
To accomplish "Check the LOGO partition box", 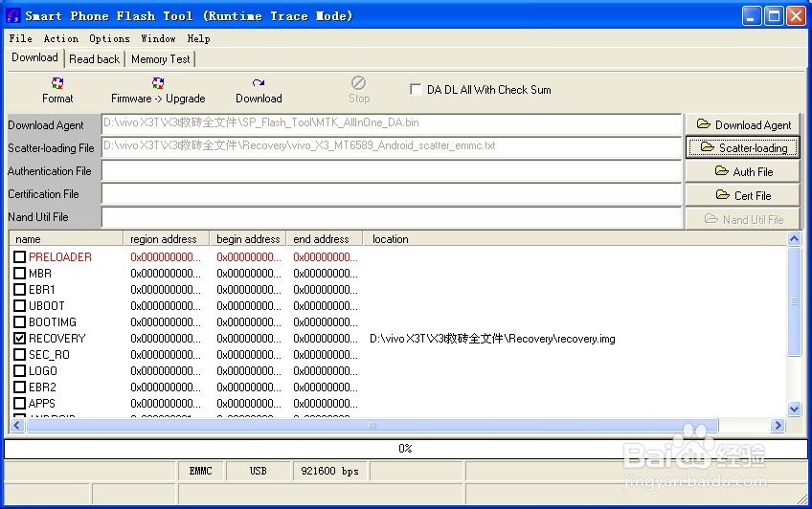I will tap(20, 371).
